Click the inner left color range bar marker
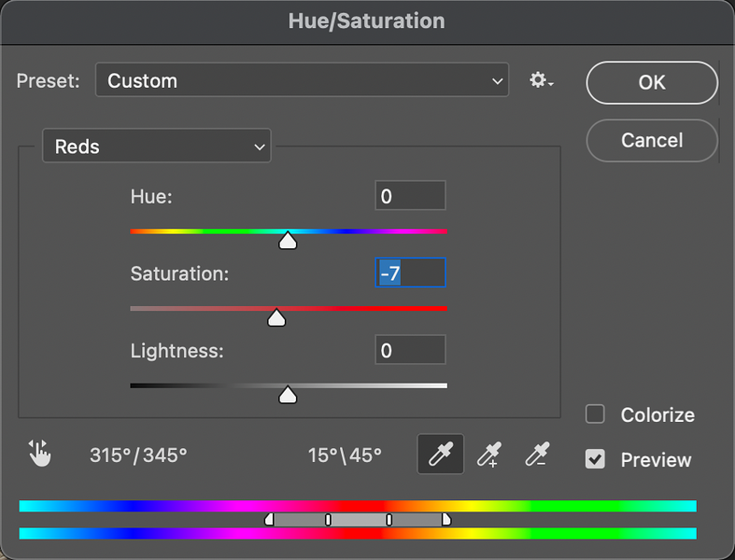Screen dimensions: 735x560 pos(328,519)
